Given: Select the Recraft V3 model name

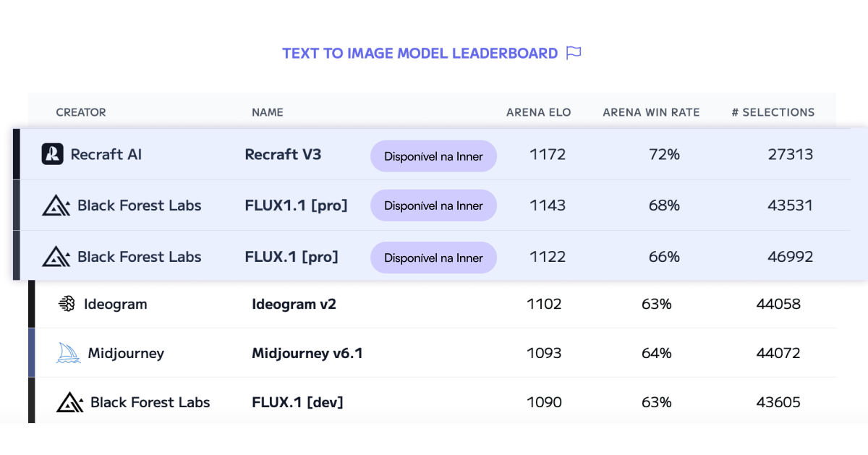Looking at the screenshot, I should point(283,154).
